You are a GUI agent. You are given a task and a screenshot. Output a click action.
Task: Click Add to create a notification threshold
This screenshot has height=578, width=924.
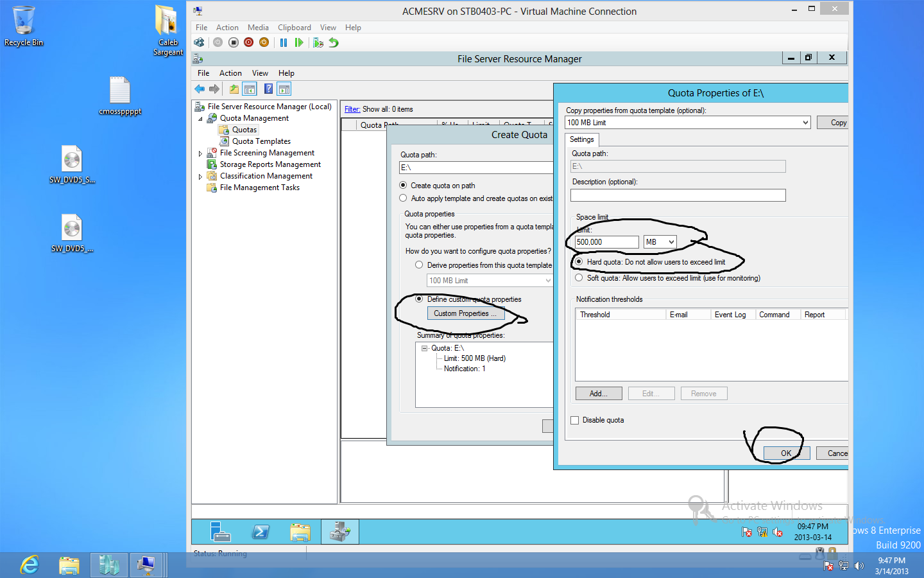click(x=599, y=394)
